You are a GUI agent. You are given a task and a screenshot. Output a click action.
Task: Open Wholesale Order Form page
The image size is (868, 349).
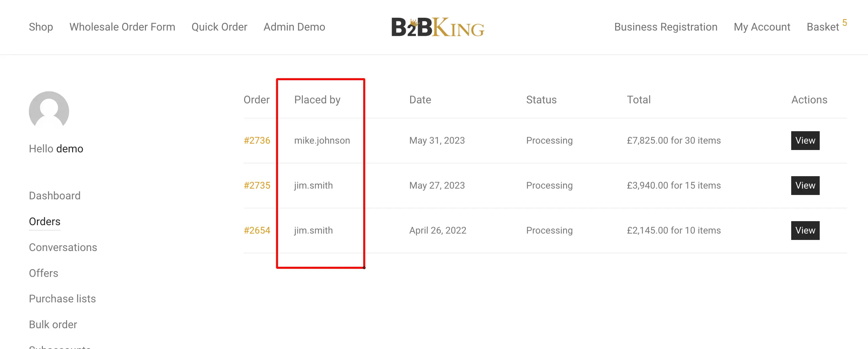pos(122,27)
